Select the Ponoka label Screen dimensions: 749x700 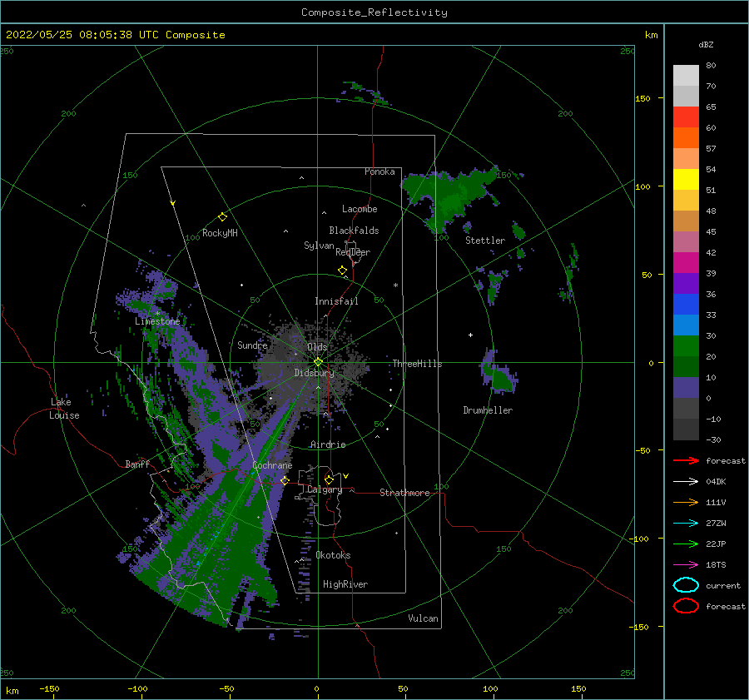379,171
